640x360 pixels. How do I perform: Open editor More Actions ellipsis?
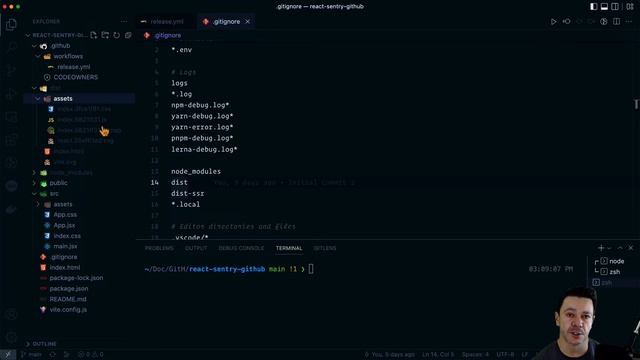[x=629, y=21]
